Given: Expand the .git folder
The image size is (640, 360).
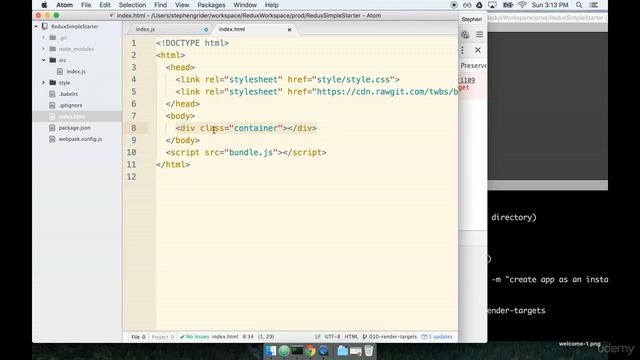Looking at the screenshot, I should pos(44,38).
